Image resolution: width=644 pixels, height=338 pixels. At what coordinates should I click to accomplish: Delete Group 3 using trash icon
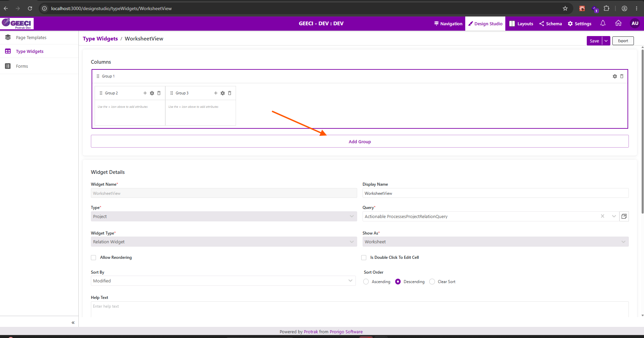pyautogui.click(x=230, y=93)
